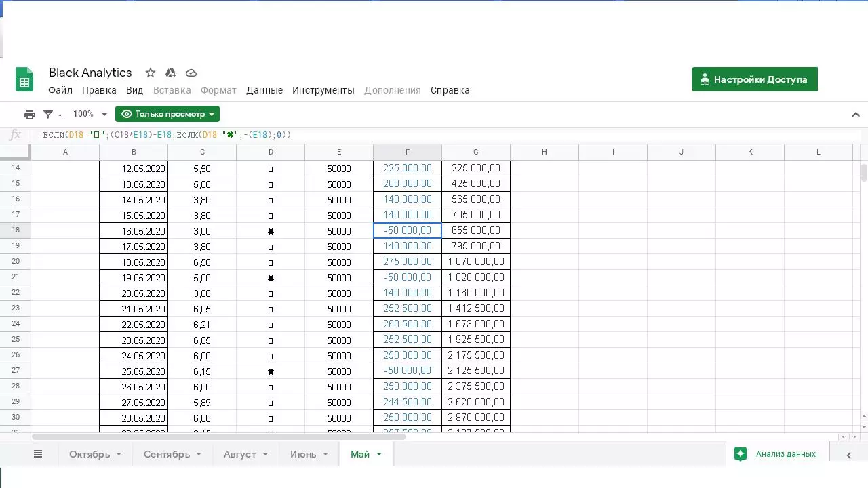868x488 pixels.
Task: Select the select-all corner box
Action: pos(16,152)
